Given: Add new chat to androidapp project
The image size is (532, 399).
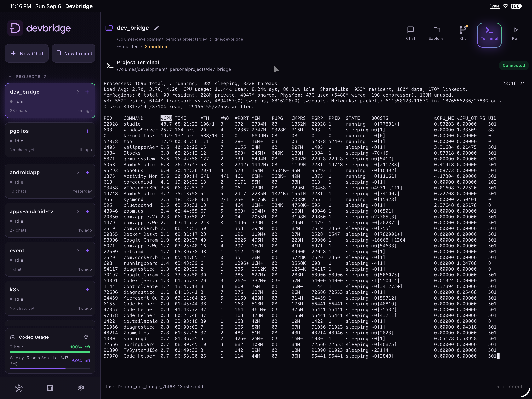Looking at the screenshot, I should tap(87, 172).
